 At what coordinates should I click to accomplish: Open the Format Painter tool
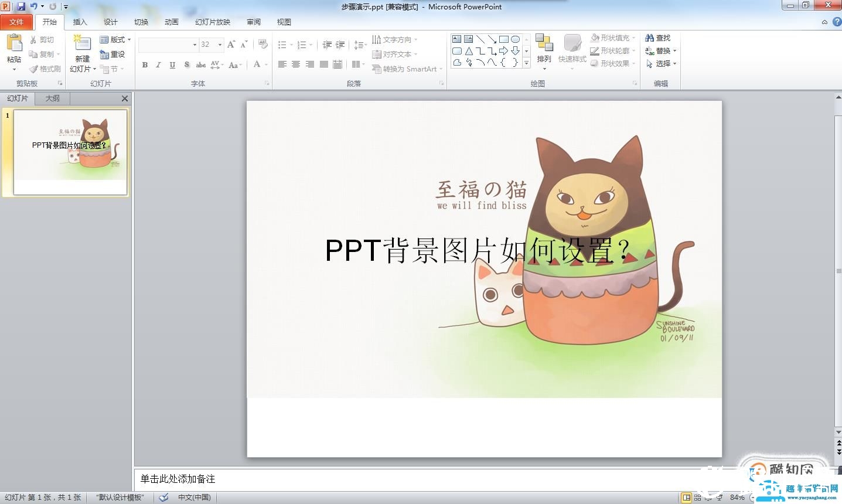pyautogui.click(x=45, y=69)
